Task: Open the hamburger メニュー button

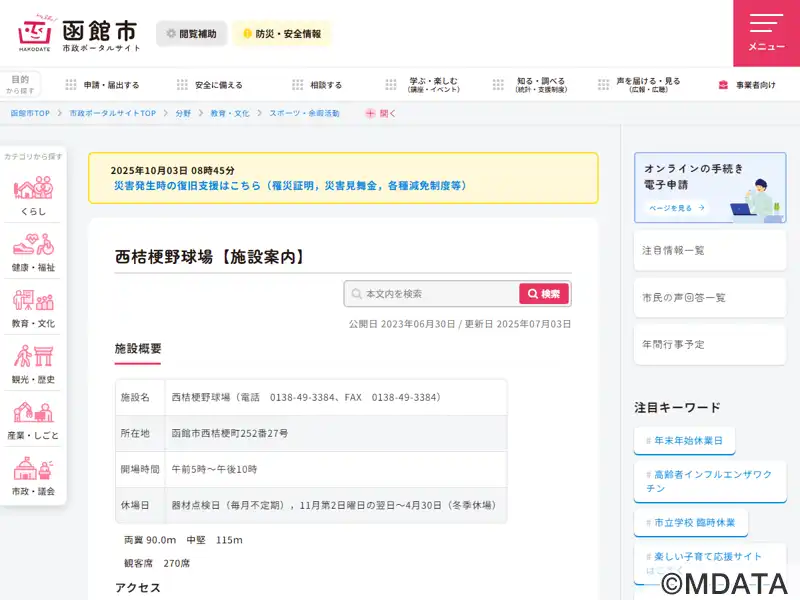Action: coord(766,33)
